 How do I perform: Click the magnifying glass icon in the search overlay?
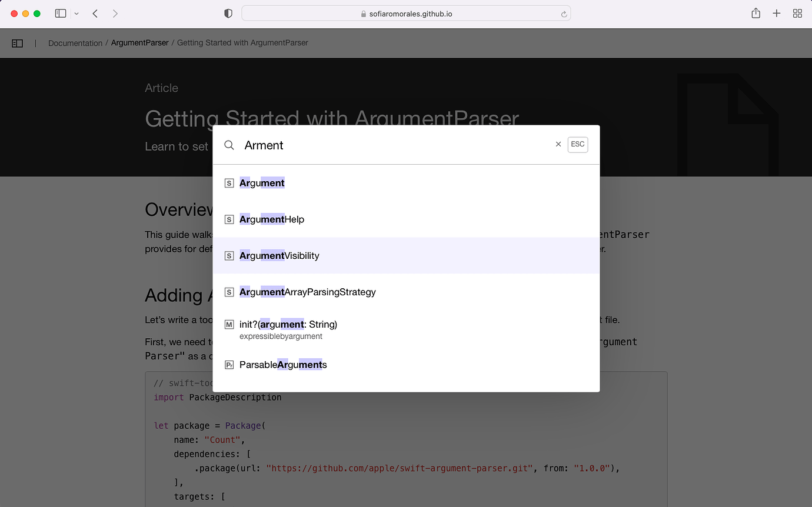point(229,145)
